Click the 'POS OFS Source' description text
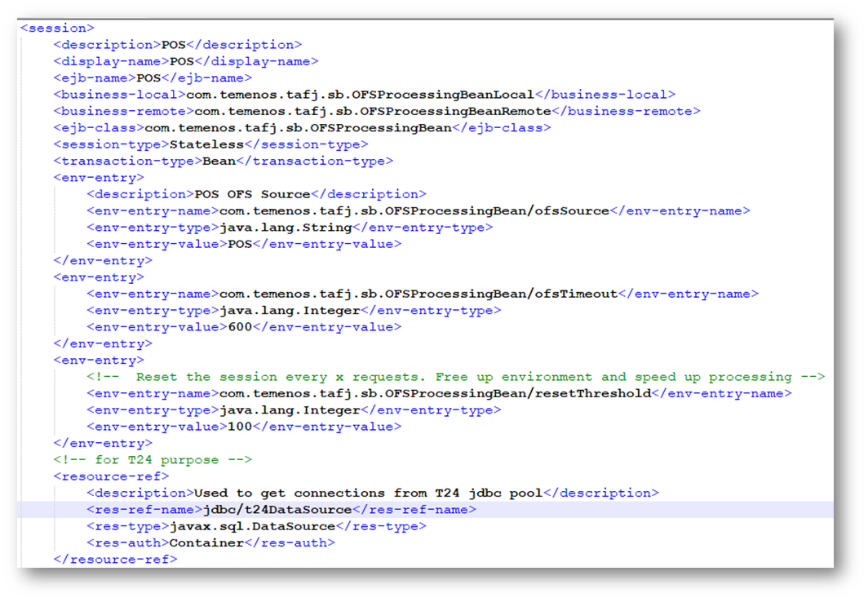This screenshot has width=868, height=602. [x=252, y=194]
